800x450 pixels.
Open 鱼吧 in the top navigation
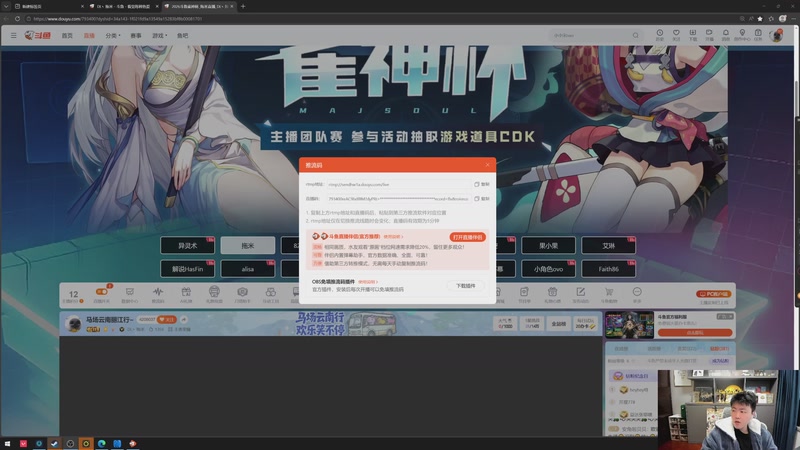[x=183, y=36]
